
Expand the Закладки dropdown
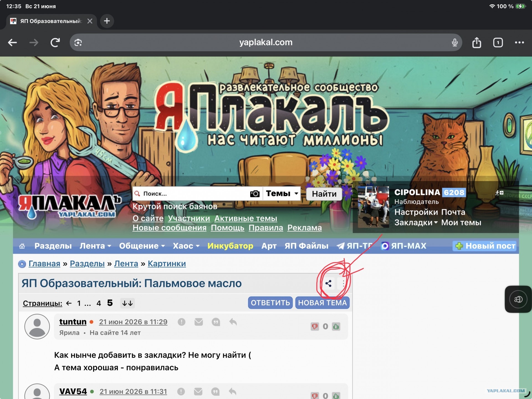coord(416,222)
